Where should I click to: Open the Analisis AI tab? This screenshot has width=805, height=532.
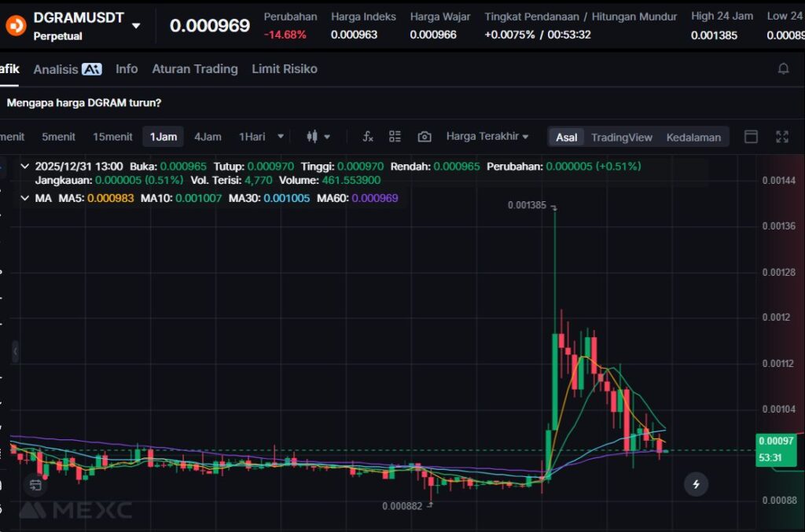tap(68, 69)
